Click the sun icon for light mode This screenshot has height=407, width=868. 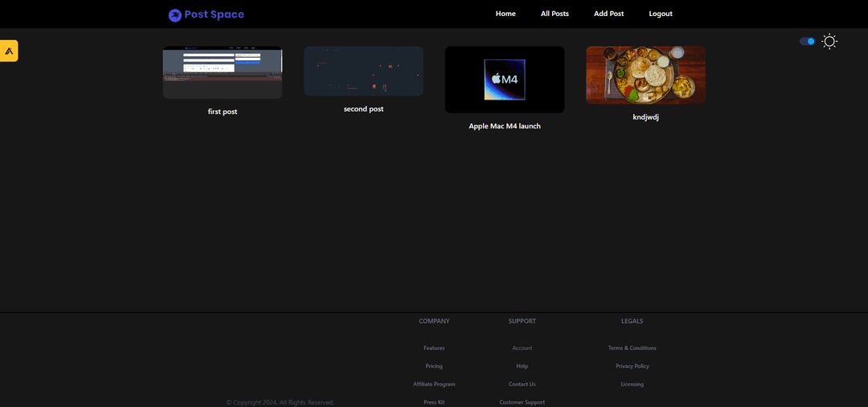pyautogui.click(x=829, y=42)
